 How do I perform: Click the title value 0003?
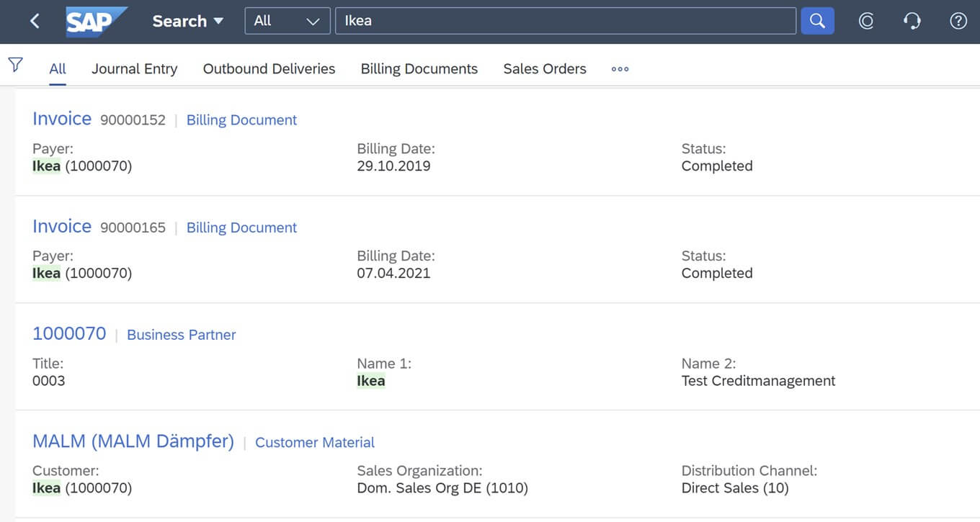point(48,381)
